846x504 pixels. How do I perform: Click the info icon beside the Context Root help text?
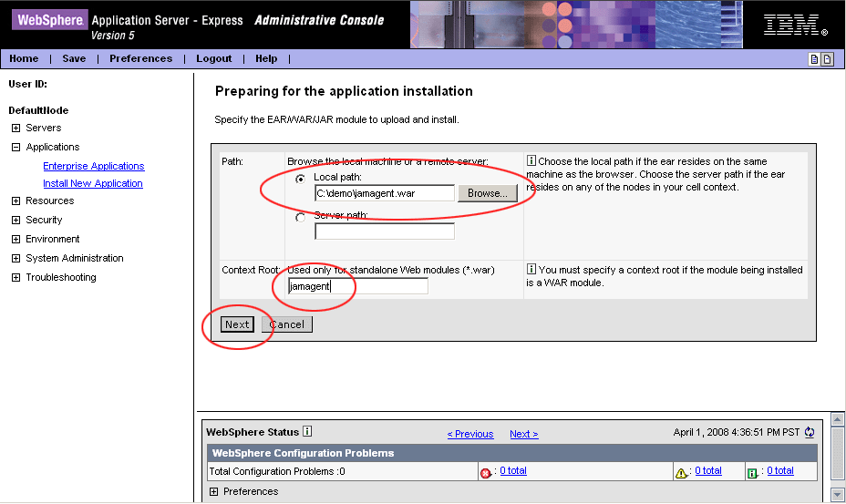531,269
